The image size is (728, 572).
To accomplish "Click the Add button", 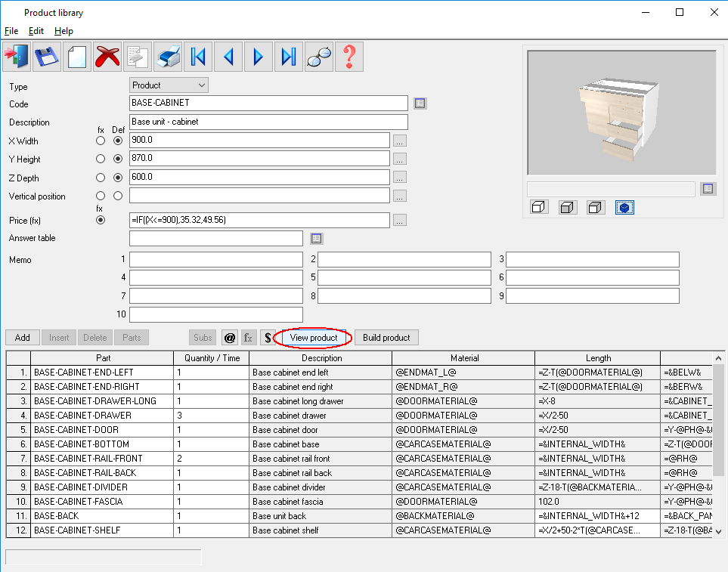I will [22, 338].
